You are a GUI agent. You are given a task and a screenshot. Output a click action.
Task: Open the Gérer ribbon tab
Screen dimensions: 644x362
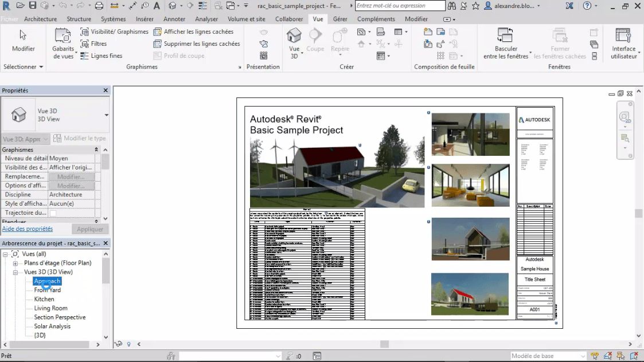click(340, 19)
